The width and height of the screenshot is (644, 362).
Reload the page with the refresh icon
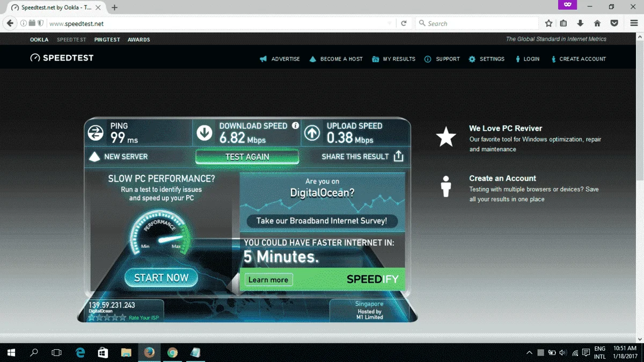(404, 24)
